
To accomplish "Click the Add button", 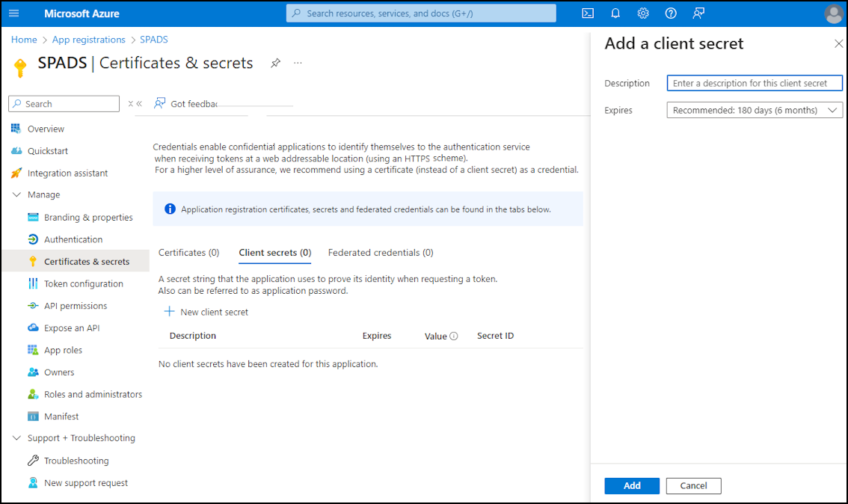I will [632, 485].
